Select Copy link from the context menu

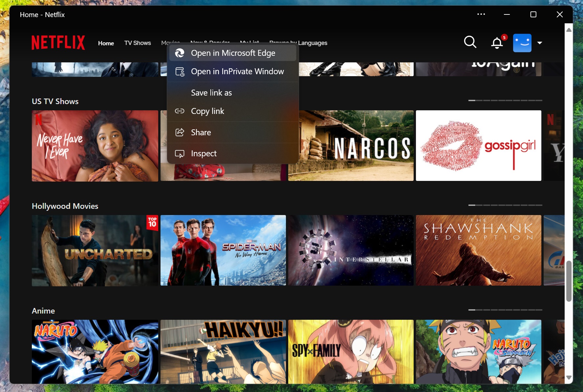point(207,111)
